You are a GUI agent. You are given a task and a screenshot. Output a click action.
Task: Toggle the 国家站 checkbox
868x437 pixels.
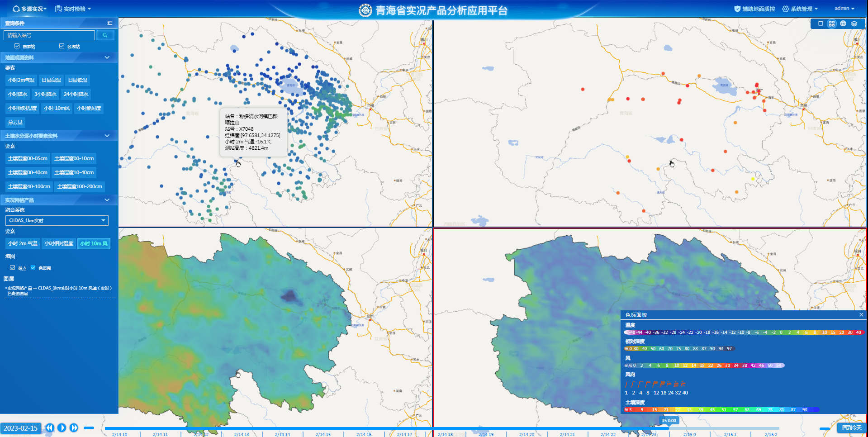click(x=17, y=46)
